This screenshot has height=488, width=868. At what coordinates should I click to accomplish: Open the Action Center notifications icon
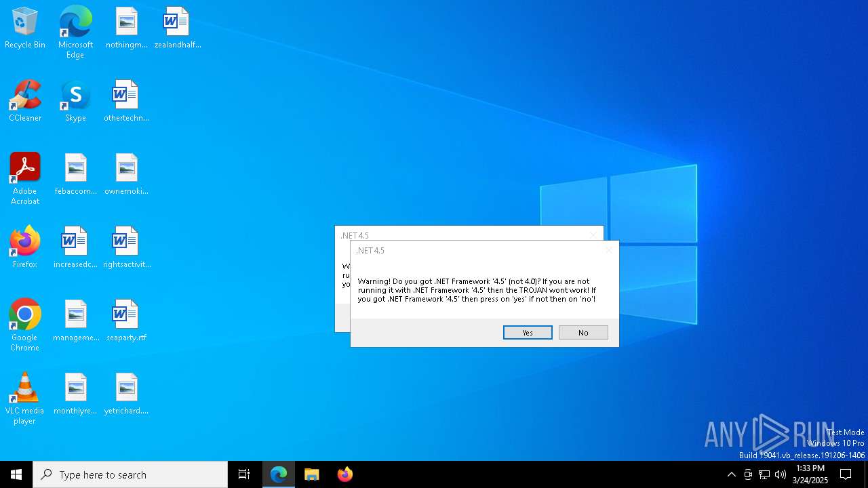pyautogui.click(x=846, y=474)
